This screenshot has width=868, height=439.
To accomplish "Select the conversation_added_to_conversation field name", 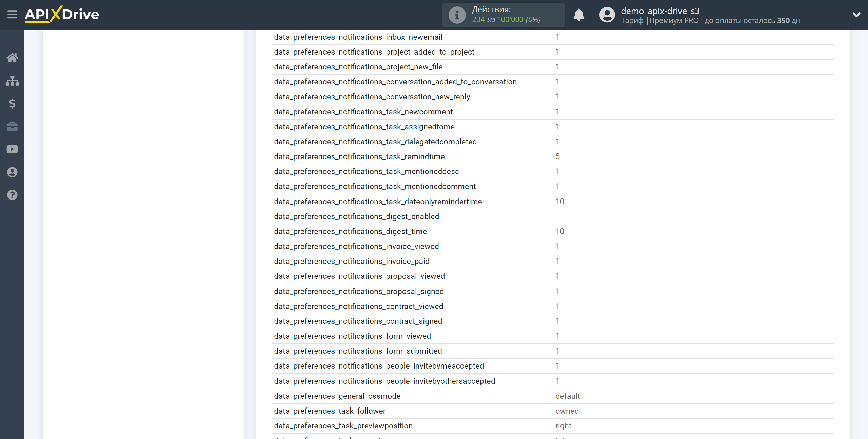I will coord(395,82).
